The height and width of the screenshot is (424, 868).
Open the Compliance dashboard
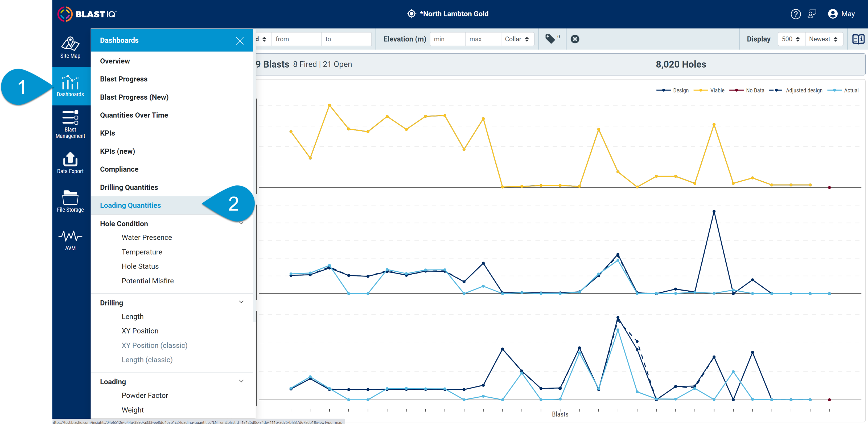pyautogui.click(x=119, y=169)
